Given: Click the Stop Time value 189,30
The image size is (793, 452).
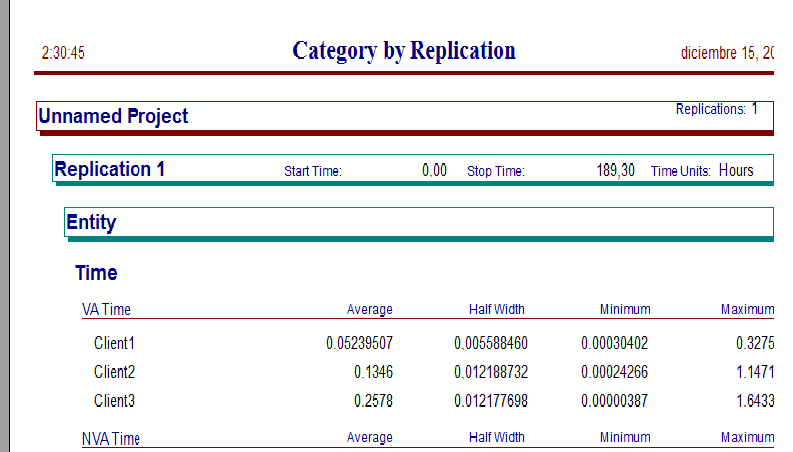Looking at the screenshot, I should coord(615,170).
